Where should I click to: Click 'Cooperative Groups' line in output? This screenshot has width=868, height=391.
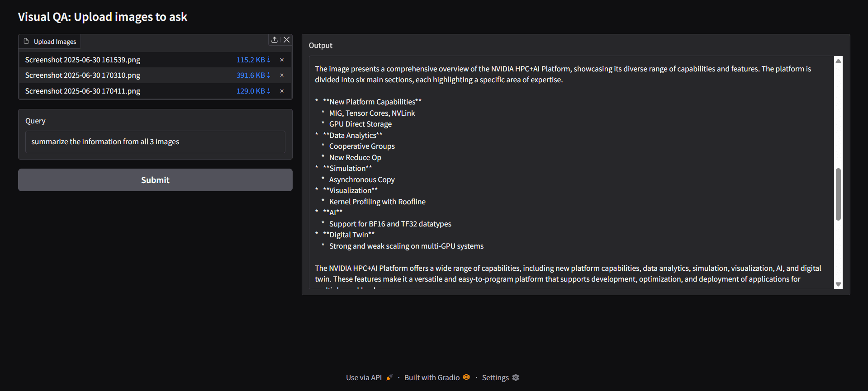click(x=362, y=146)
